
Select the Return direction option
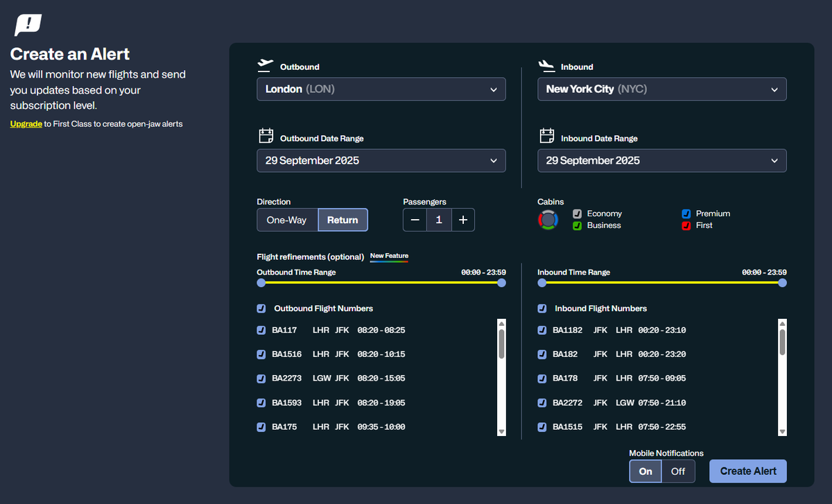[343, 220]
